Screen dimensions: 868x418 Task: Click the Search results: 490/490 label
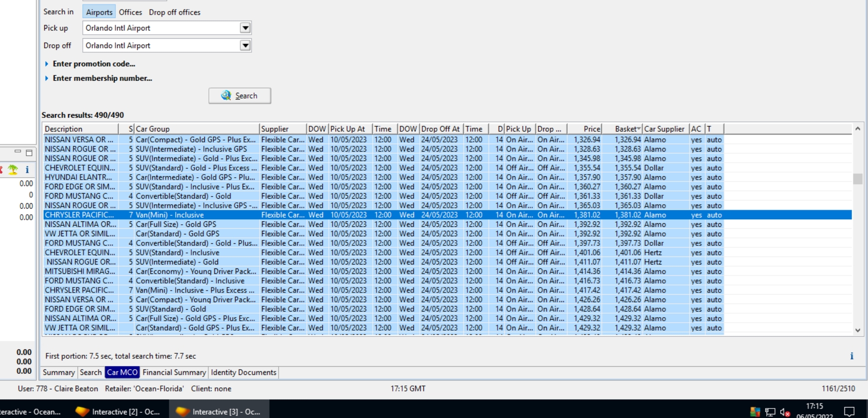coord(82,115)
